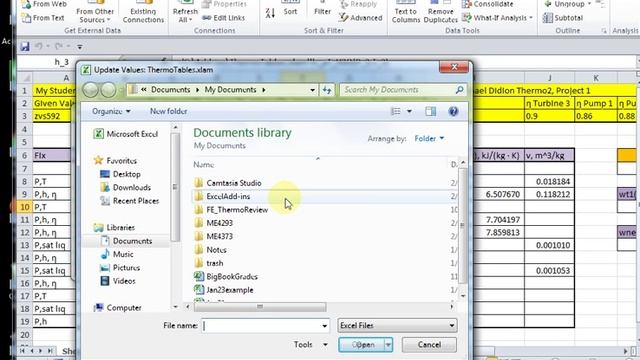The image size is (640, 360).
Task: Click the New folder button
Action: (168, 111)
